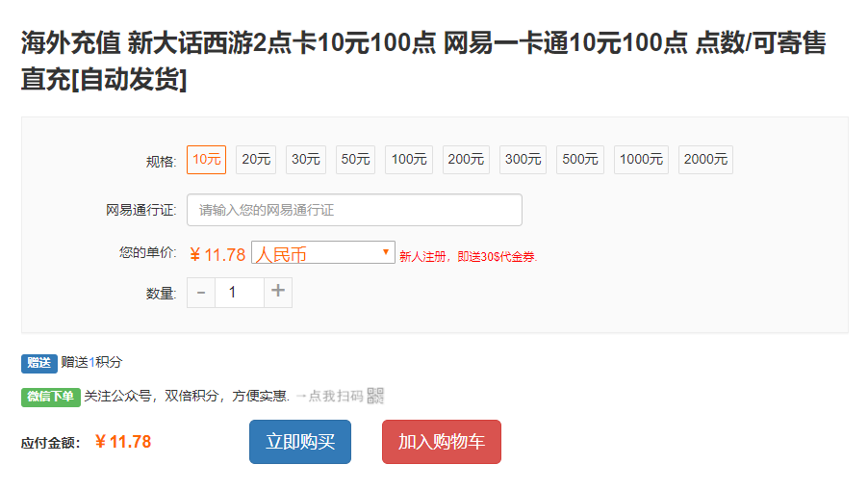868x490 pixels.
Task: Open the 人民币 currency dropdown
Action: pos(323,252)
